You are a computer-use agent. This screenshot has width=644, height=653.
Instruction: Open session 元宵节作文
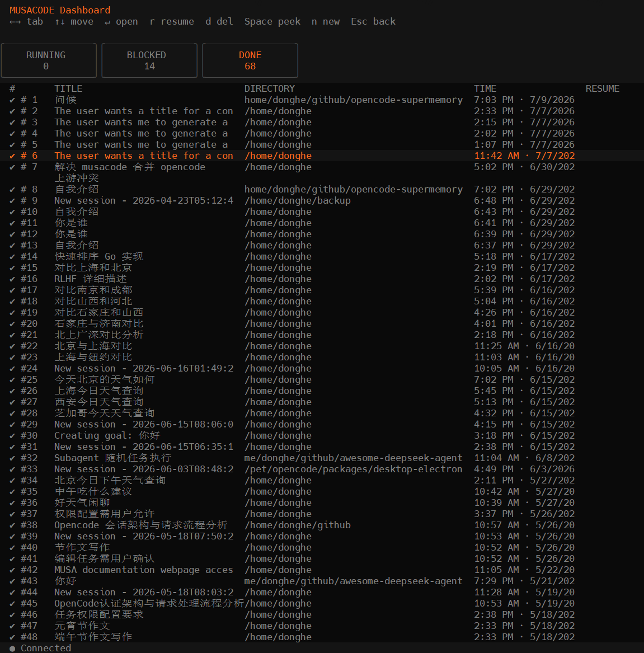point(322,626)
